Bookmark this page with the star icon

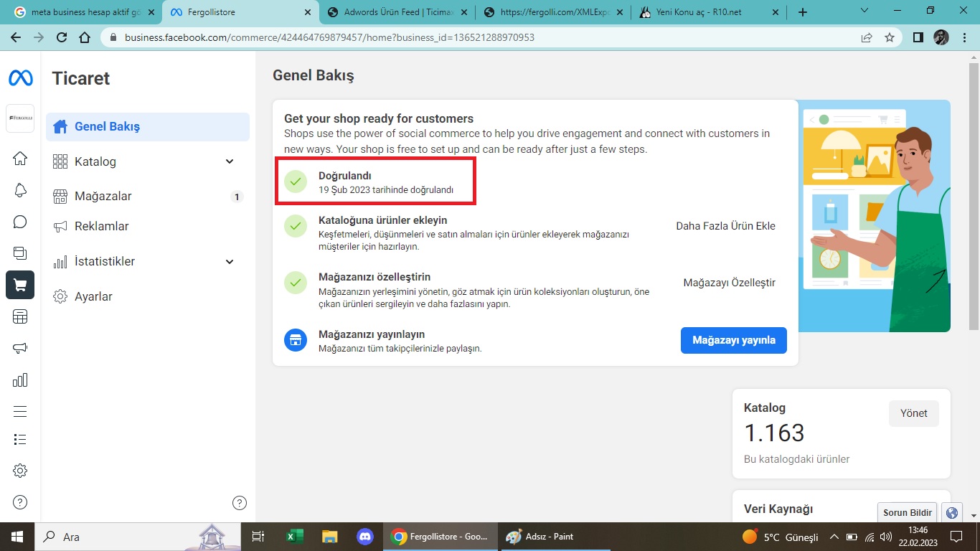tap(890, 37)
